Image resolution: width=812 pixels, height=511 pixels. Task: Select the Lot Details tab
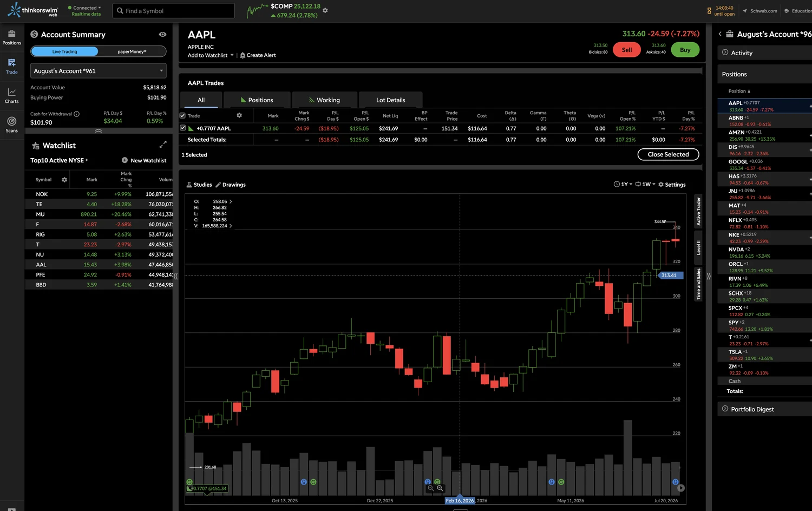(391, 100)
